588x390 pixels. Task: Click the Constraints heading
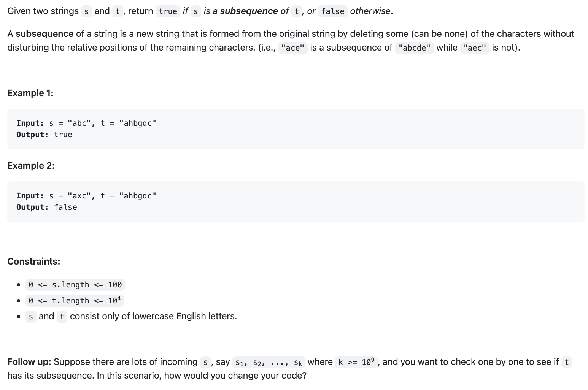[33, 262]
